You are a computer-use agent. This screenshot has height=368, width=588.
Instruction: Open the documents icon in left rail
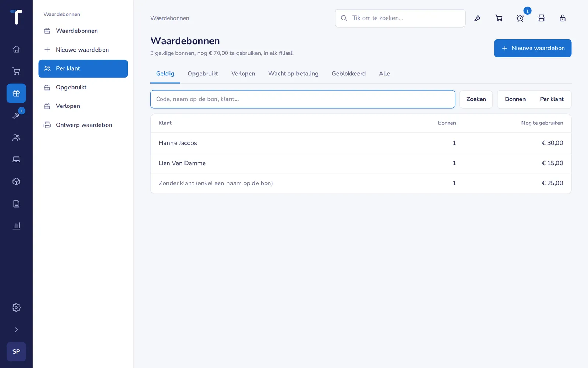pyautogui.click(x=16, y=204)
